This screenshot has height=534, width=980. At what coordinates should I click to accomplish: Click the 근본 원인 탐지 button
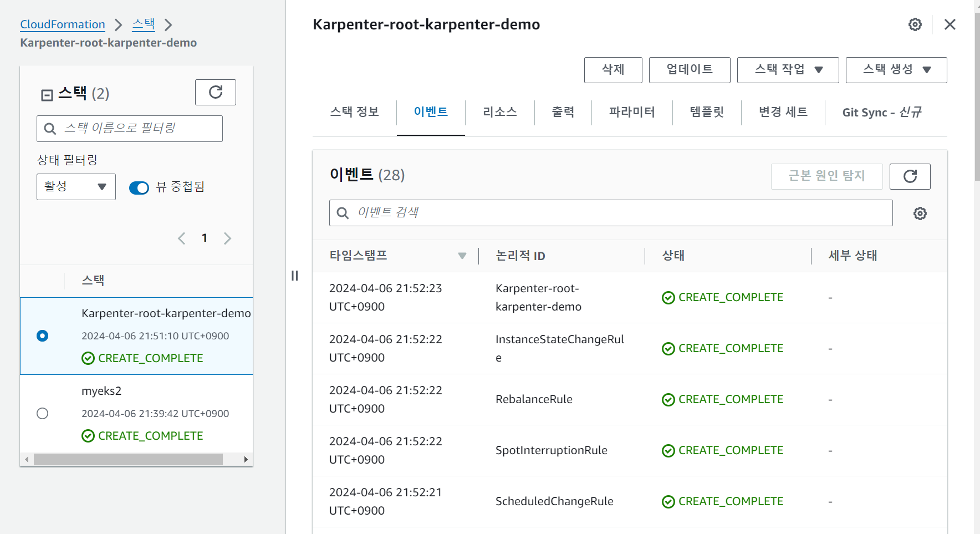point(826,176)
